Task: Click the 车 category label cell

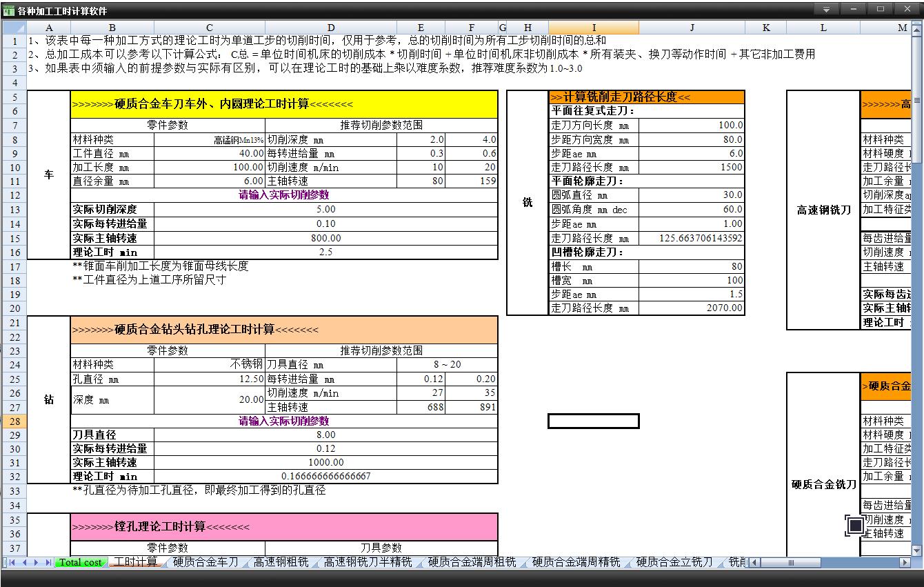Action: [49, 175]
